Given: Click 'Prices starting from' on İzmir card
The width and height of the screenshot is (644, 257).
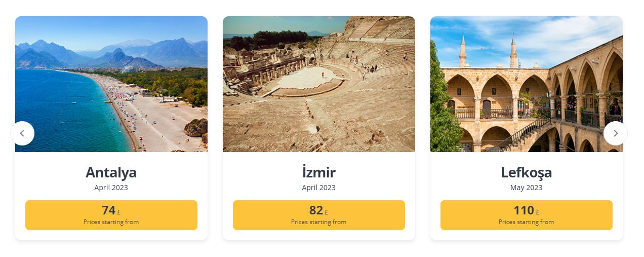Looking at the screenshot, I should click(x=319, y=222).
